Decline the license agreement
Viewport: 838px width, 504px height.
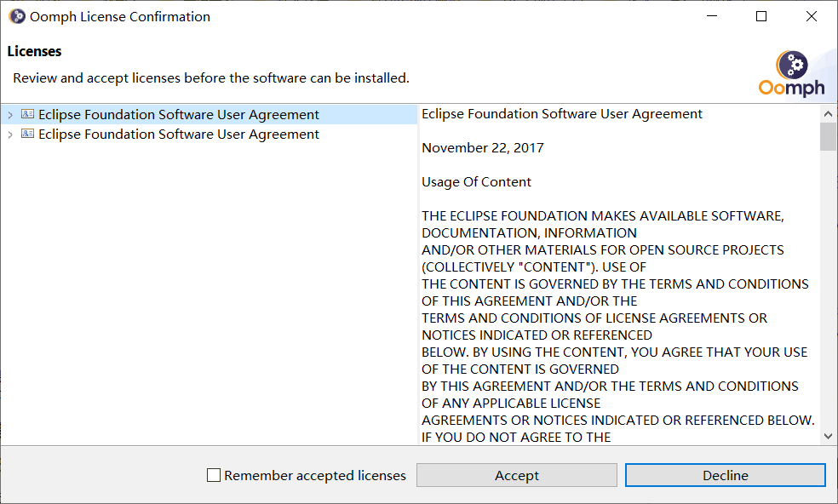[726, 475]
